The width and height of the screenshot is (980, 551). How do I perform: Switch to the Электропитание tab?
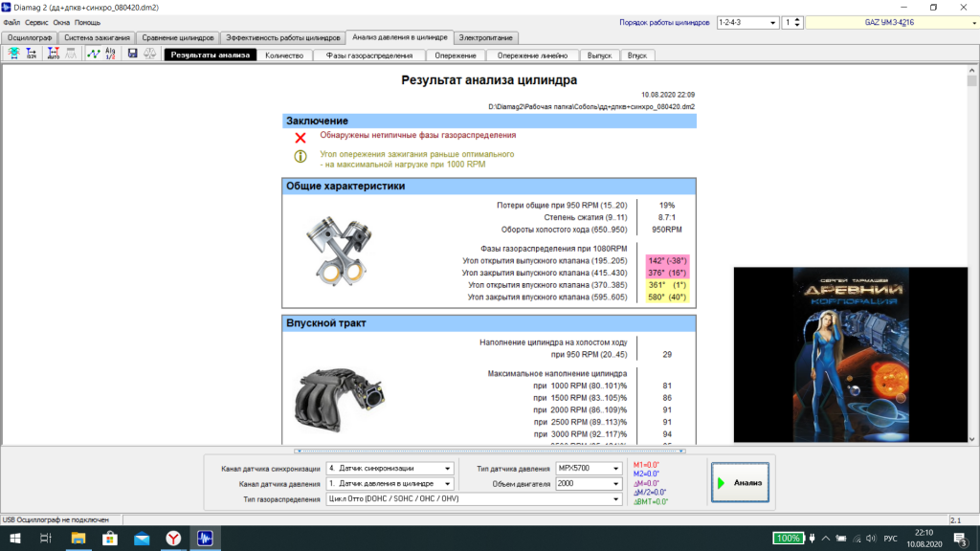click(485, 37)
